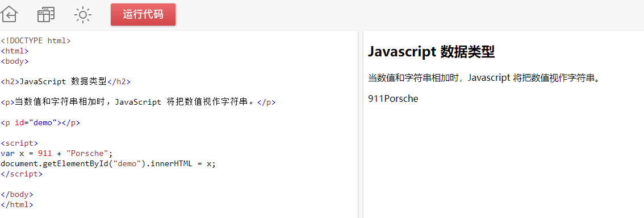Screen dimensions: 644x218
Task: Click the divider between editor and result panes
Action: click(361, 124)
